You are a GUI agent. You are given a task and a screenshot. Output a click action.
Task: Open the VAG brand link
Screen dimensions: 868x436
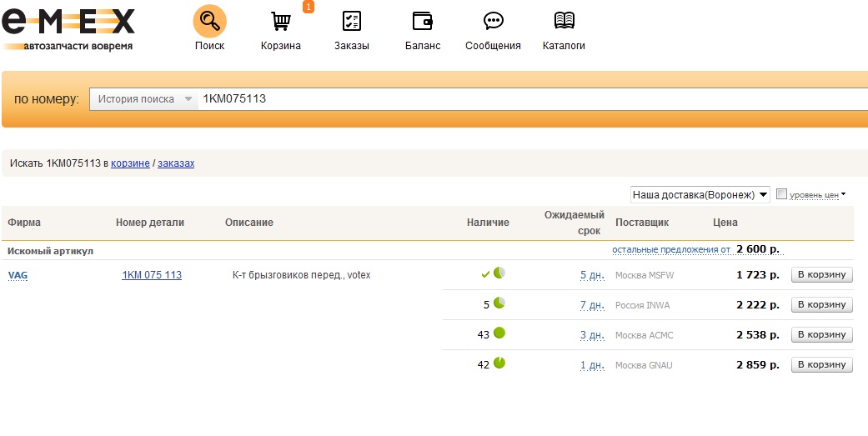point(18,275)
